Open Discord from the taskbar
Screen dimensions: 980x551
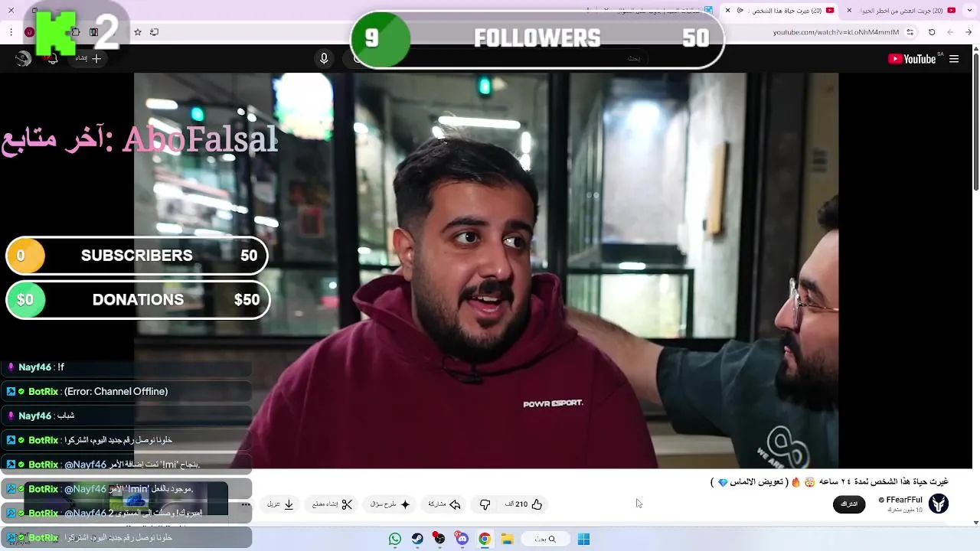(x=462, y=539)
